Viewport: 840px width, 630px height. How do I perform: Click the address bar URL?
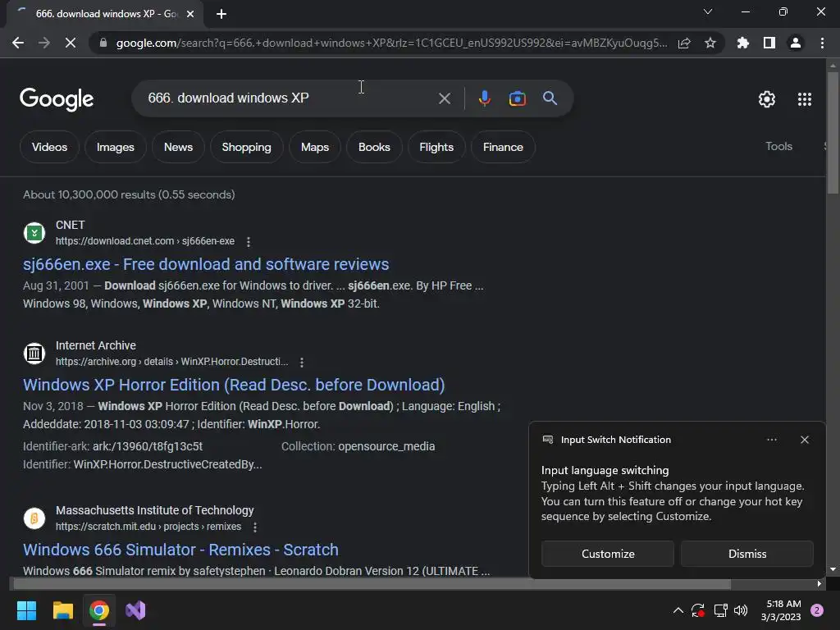(391, 43)
